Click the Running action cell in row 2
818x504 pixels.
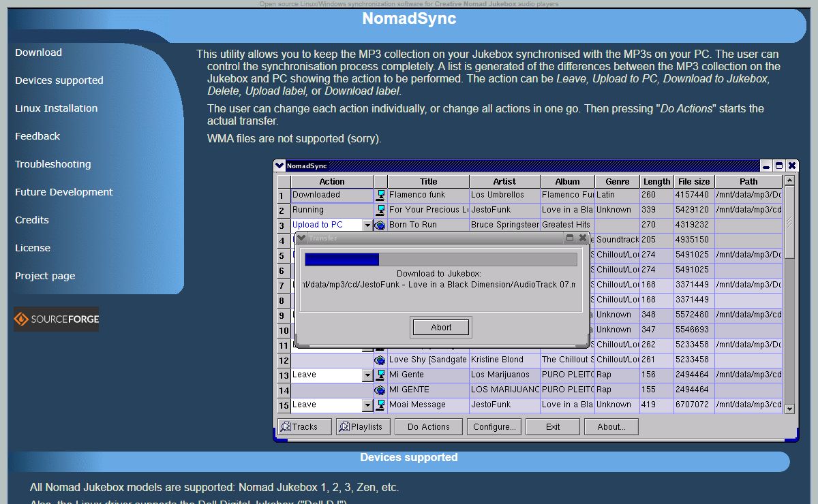pos(332,210)
